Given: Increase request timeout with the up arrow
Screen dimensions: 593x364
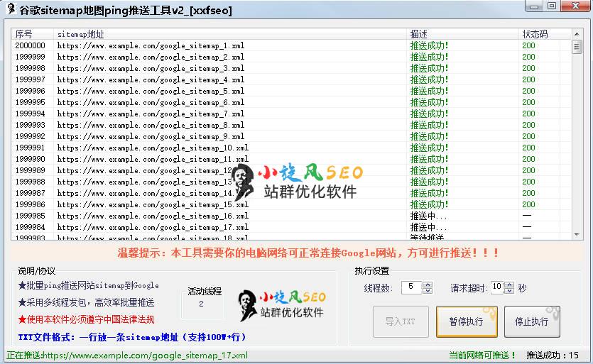Looking at the screenshot, I should (509, 285).
